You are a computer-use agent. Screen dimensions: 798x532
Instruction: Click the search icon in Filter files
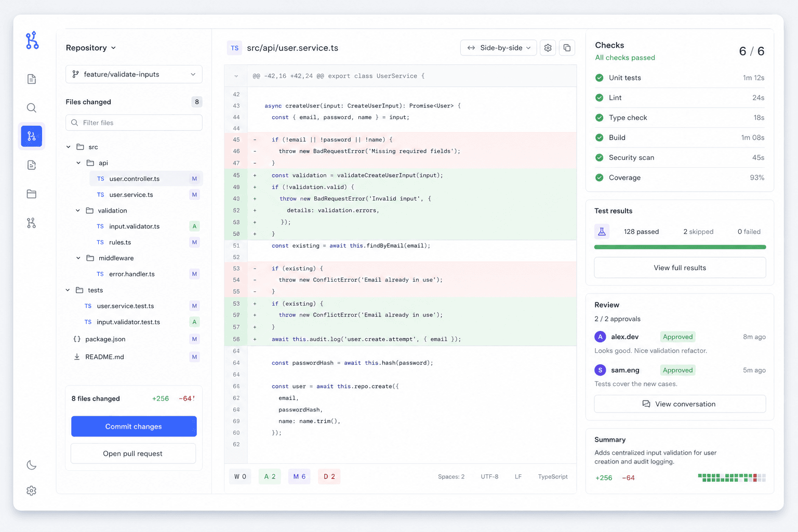coord(74,123)
